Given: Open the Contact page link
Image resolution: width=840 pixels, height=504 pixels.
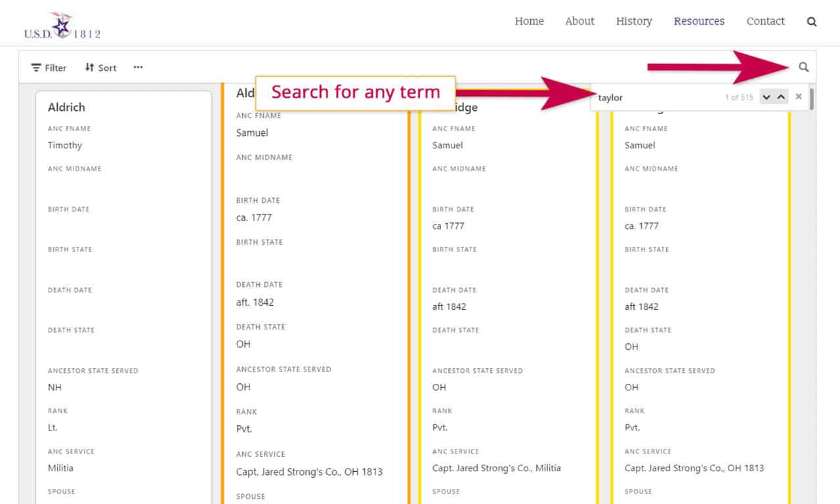Looking at the screenshot, I should tap(765, 21).
